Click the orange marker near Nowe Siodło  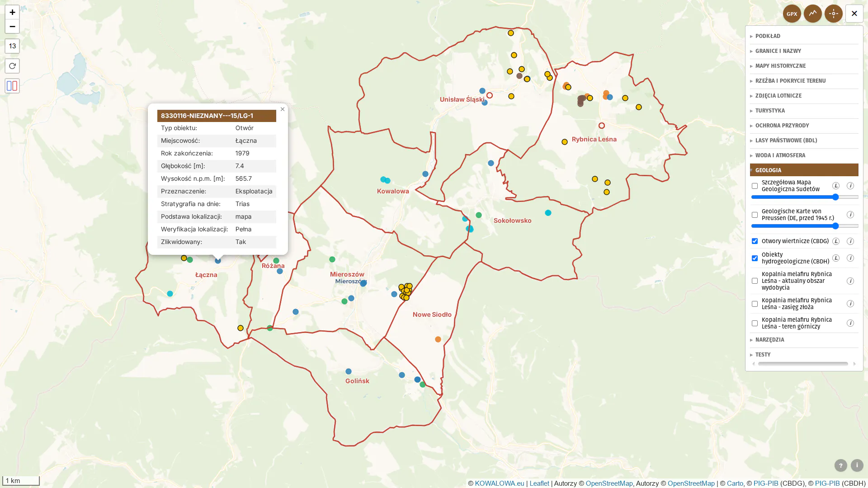438,339
